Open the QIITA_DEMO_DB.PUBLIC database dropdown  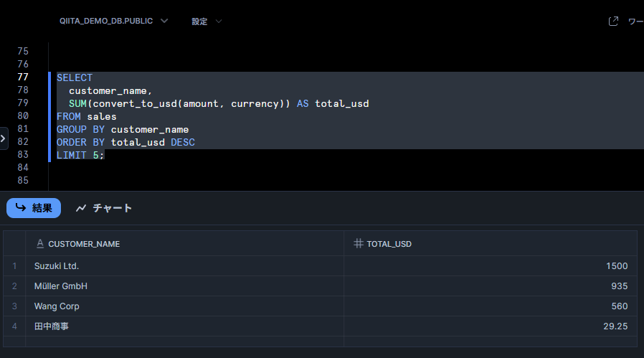click(x=114, y=21)
